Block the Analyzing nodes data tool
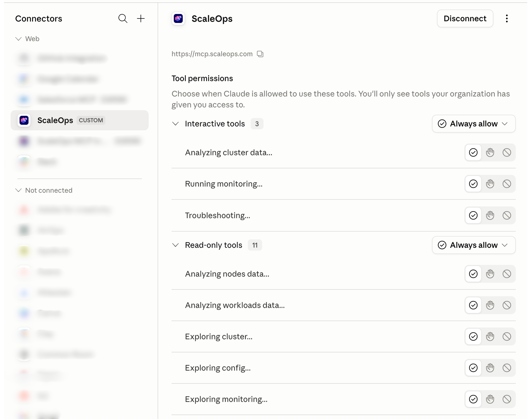The height and width of the screenshot is (419, 532). [507, 274]
